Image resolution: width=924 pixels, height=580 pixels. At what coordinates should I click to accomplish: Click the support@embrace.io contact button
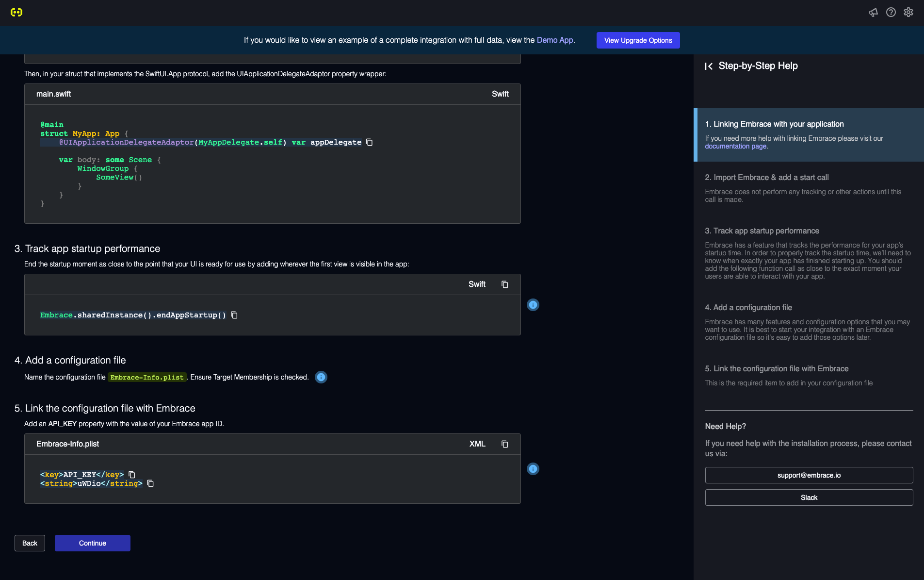pyautogui.click(x=809, y=475)
